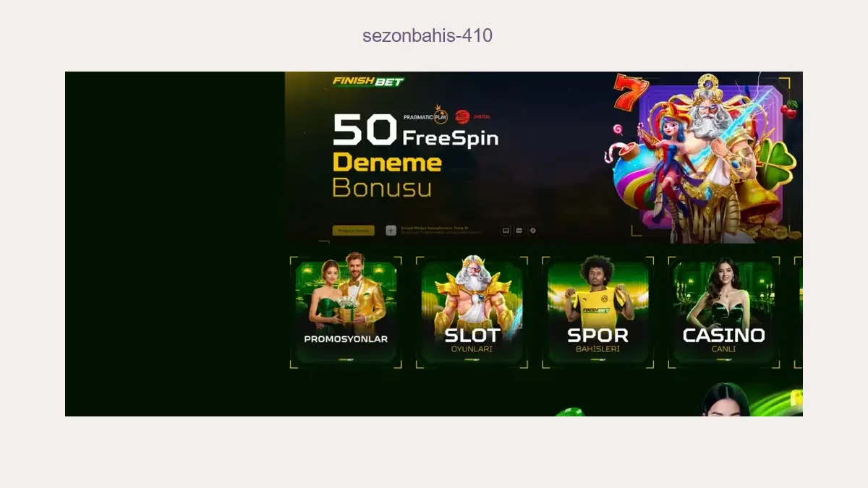Click the woman's image at bottom right
The height and width of the screenshot is (488, 868).
pos(726,400)
